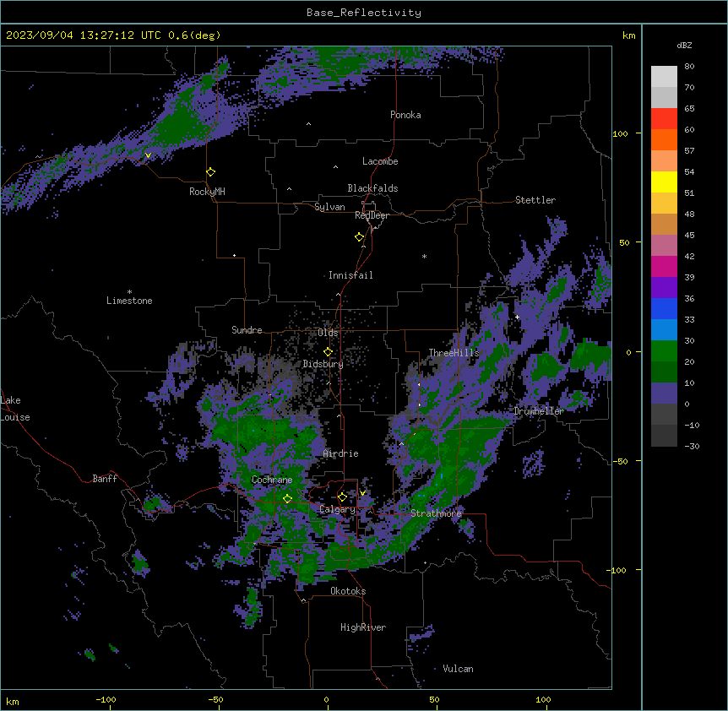Click the yellow station marker south of RedDeer

pos(359,237)
